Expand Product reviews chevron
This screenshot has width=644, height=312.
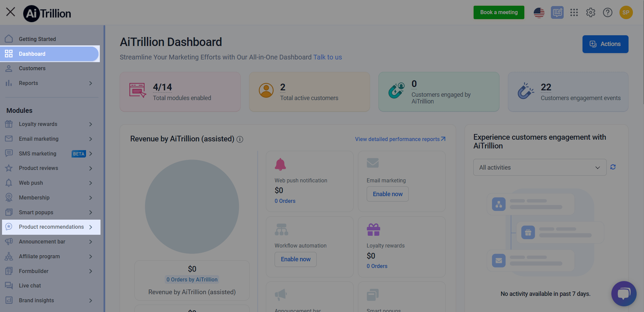coord(91,168)
